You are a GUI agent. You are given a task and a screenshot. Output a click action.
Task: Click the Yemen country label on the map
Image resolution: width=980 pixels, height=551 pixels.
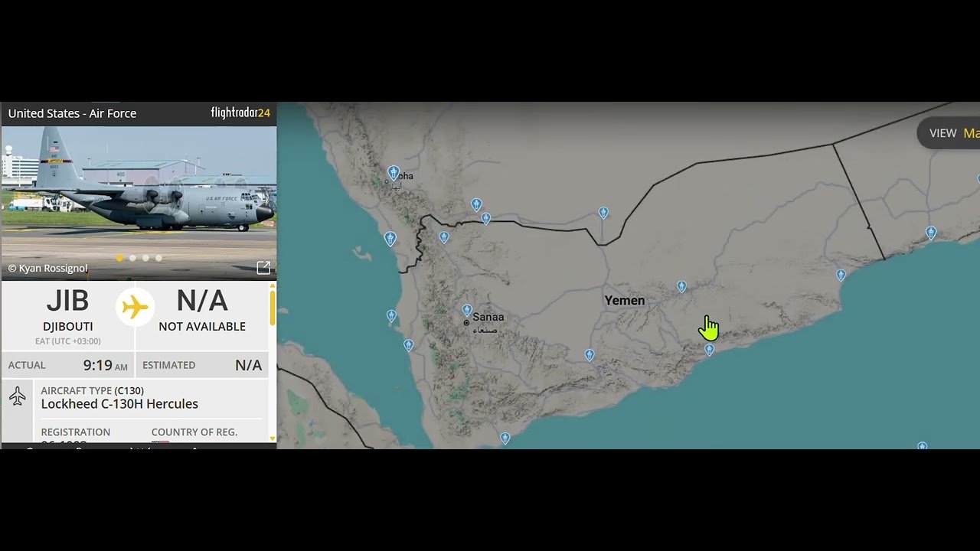click(x=625, y=301)
